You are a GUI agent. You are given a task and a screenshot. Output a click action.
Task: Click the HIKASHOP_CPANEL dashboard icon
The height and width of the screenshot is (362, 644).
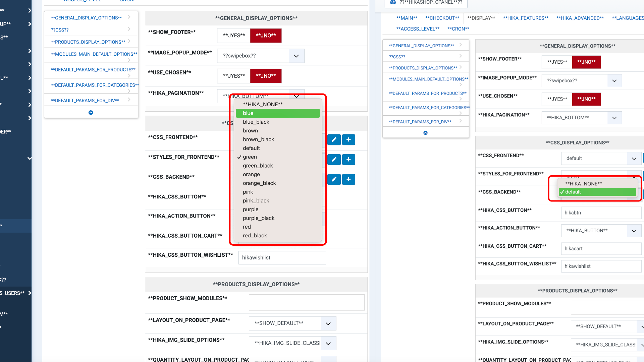point(393,2)
